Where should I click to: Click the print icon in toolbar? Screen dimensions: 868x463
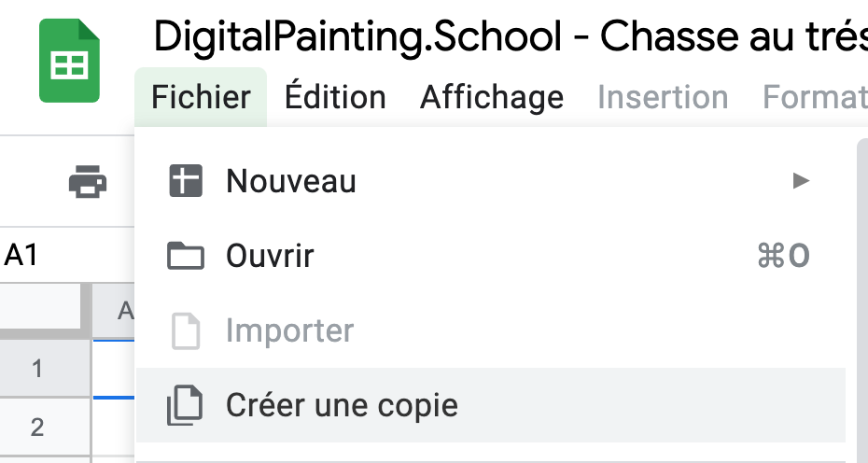(x=88, y=181)
